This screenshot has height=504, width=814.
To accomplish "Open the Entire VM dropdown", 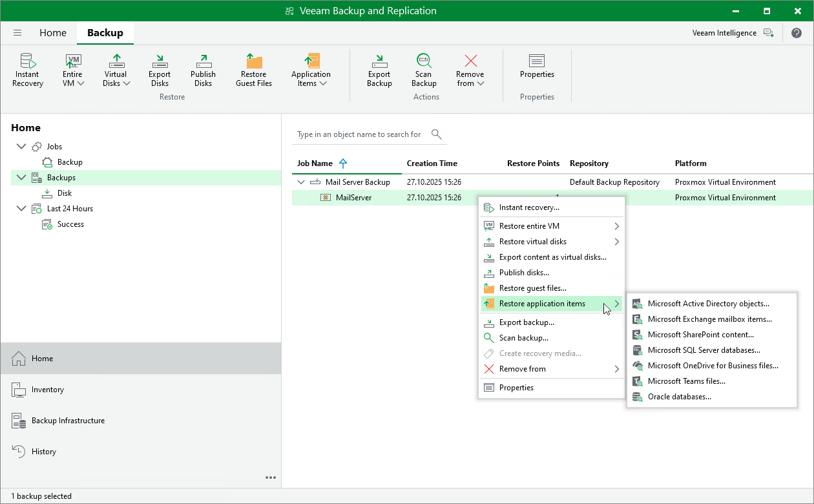I will (x=73, y=70).
